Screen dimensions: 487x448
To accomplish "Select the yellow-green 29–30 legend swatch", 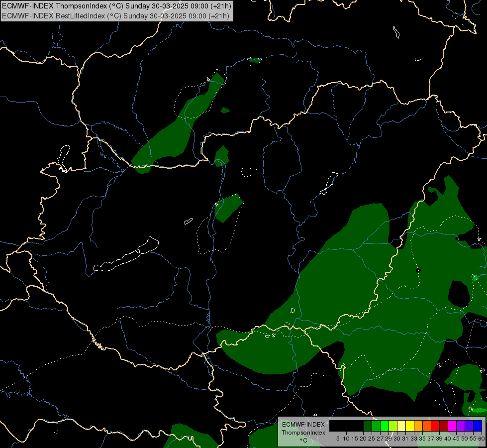I will (x=393, y=426).
